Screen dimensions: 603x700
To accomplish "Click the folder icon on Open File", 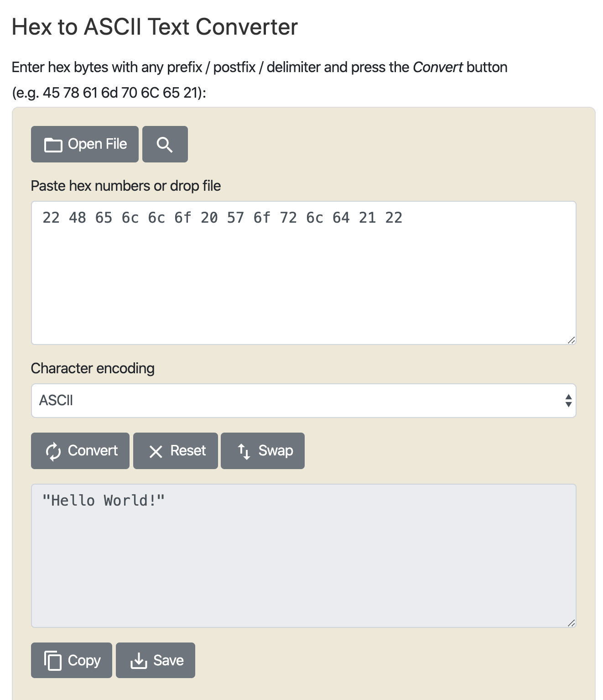I will [53, 145].
